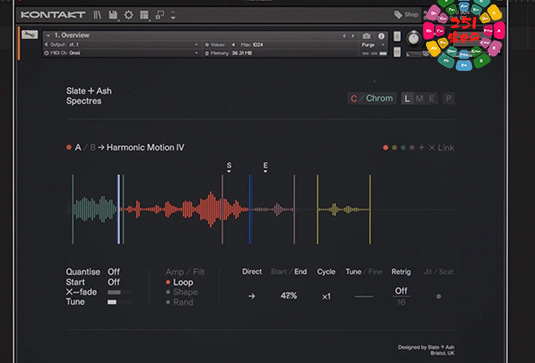Click the camera snapshot icon
The width and height of the screenshot is (535, 363).
[x=367, y=36]
